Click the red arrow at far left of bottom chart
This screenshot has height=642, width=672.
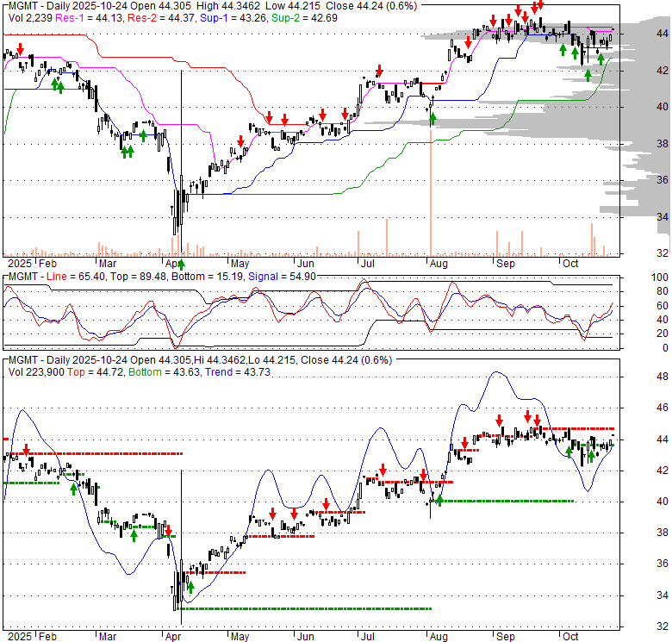click(x=27, y=449)
